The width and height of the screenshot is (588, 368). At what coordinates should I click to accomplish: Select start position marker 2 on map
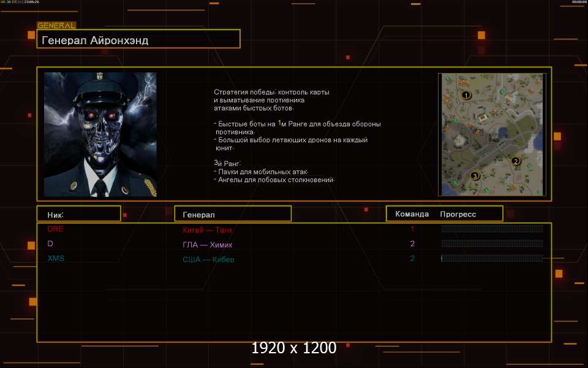click(x=516, y=161)
